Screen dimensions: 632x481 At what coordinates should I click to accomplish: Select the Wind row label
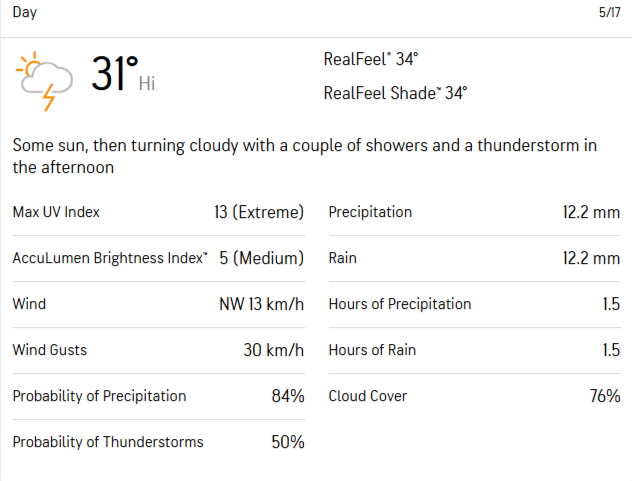tap(29, 304)
